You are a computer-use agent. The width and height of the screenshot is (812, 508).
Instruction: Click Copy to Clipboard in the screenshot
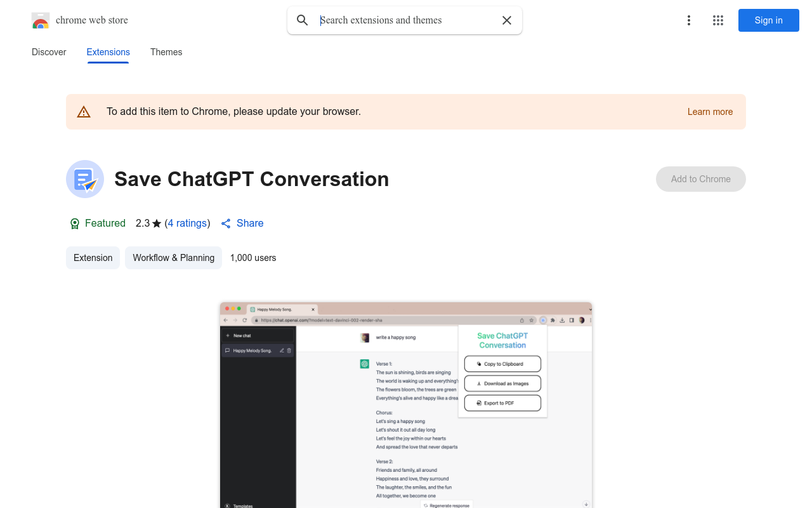click(502, 364)
